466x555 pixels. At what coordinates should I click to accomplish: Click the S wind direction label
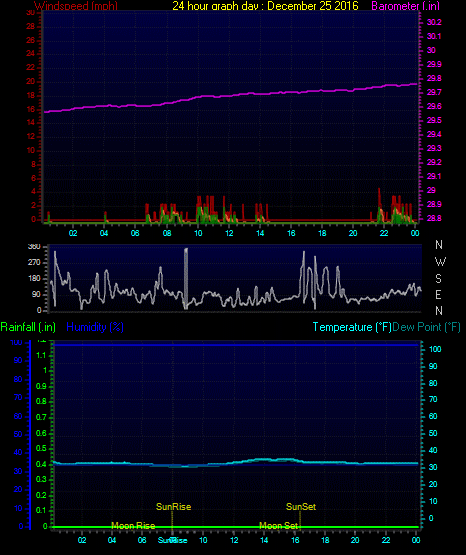(438, 279)
